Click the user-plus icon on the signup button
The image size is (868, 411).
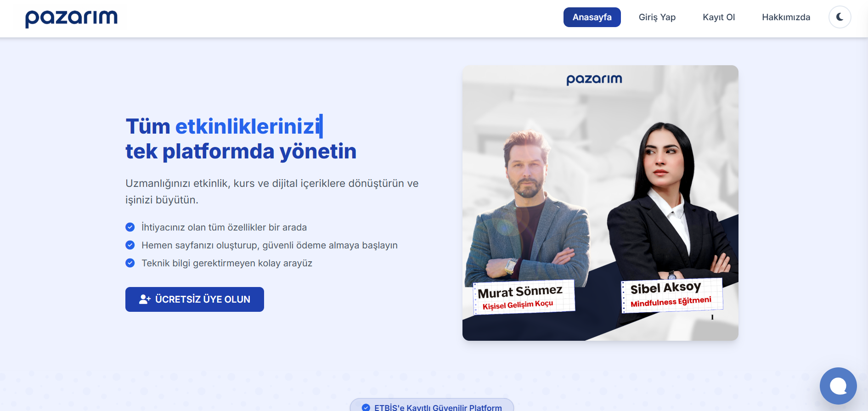pyautogui.click(x=145, y=299)
